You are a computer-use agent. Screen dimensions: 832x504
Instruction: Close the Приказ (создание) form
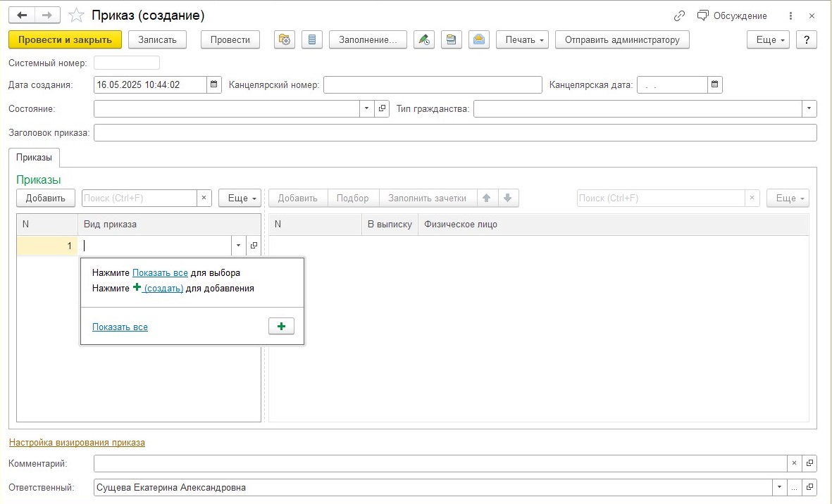[x=812, y=16]
